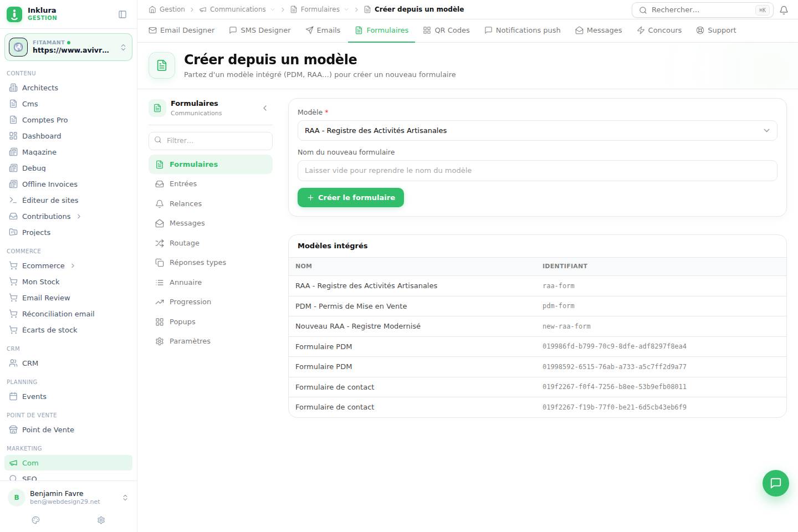
Task: Toggle the sidebar panel icon
Action: click(122, 14)
